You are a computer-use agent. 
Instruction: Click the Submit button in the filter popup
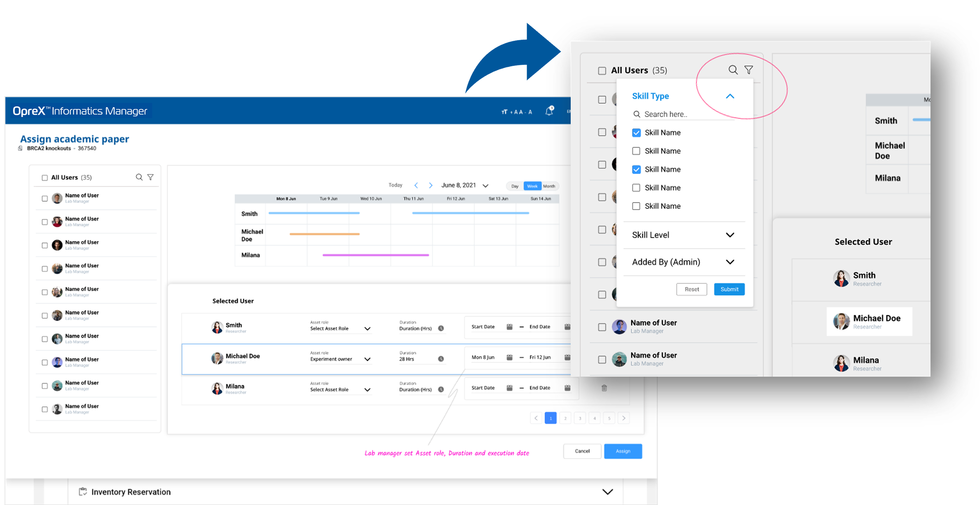coord(729,289)
